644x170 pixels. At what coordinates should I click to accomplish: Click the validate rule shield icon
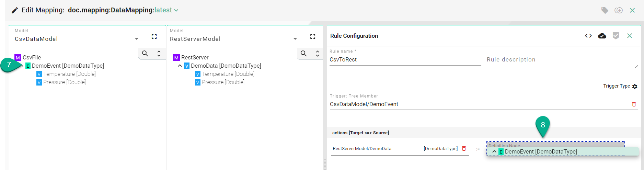(616, 36)
